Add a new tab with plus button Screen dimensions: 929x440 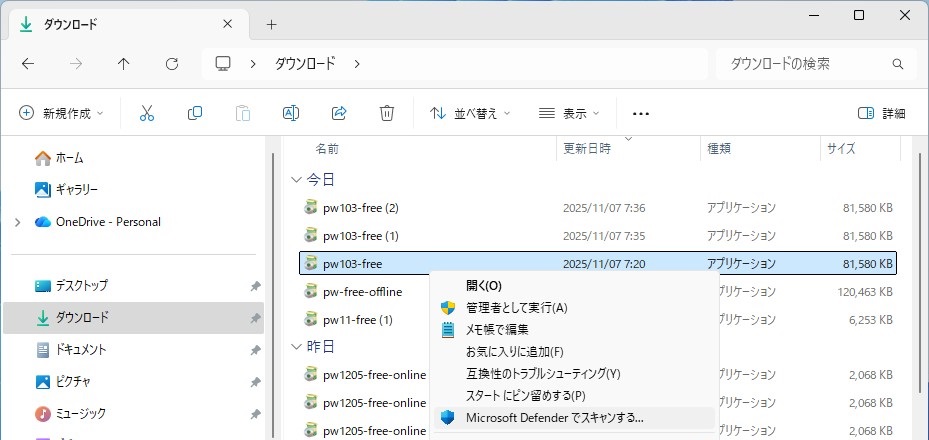[271, 24]
